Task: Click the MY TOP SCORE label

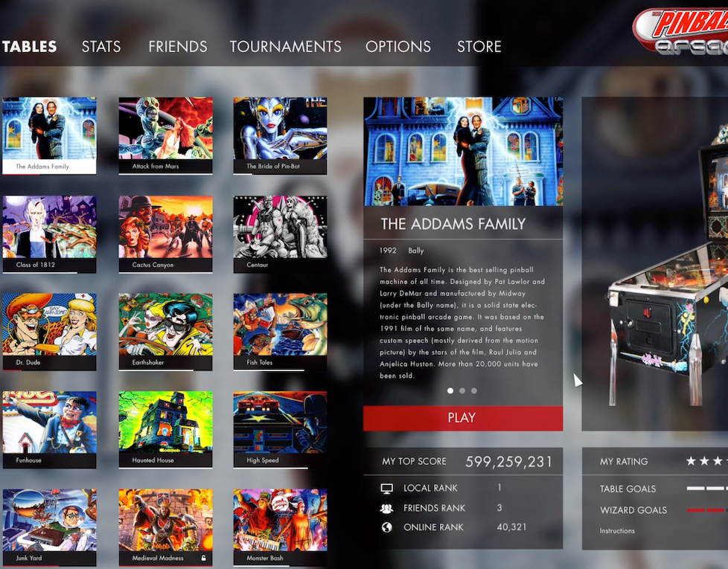Action: point(414,461)
